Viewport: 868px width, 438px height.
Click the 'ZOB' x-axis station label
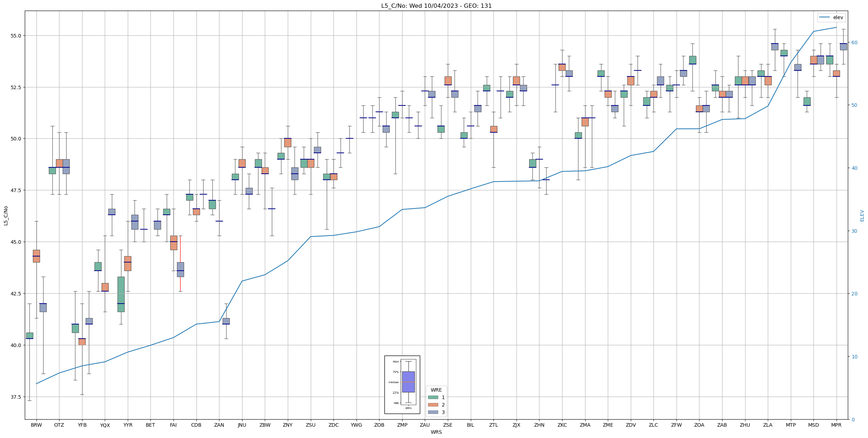click(379, 425)
